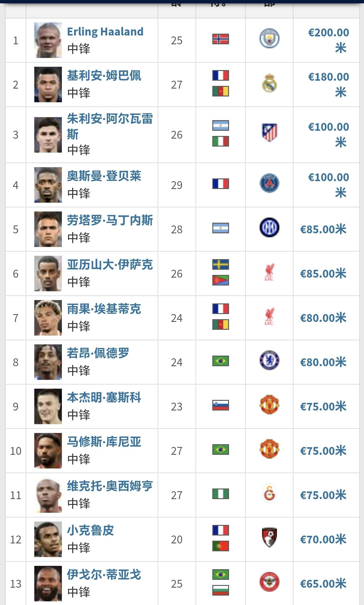Select the Atletico Madrid club badge
This screenshot has height=605, width=364.
pyautogui.click(x=269, y=133)
